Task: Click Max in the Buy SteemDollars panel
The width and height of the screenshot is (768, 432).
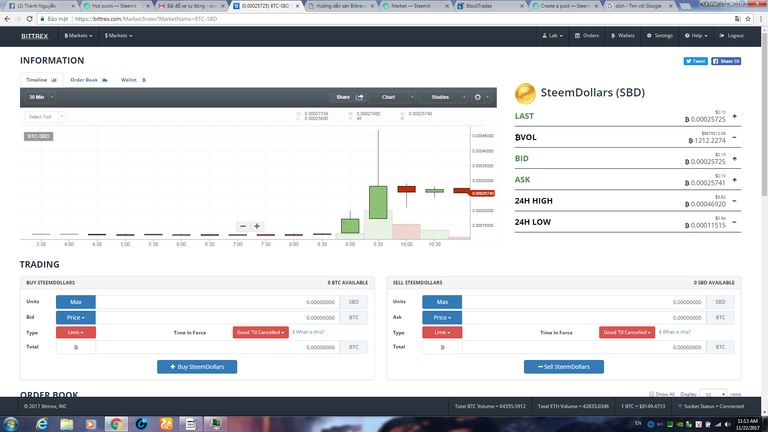Action: click(x=75, y=302)
